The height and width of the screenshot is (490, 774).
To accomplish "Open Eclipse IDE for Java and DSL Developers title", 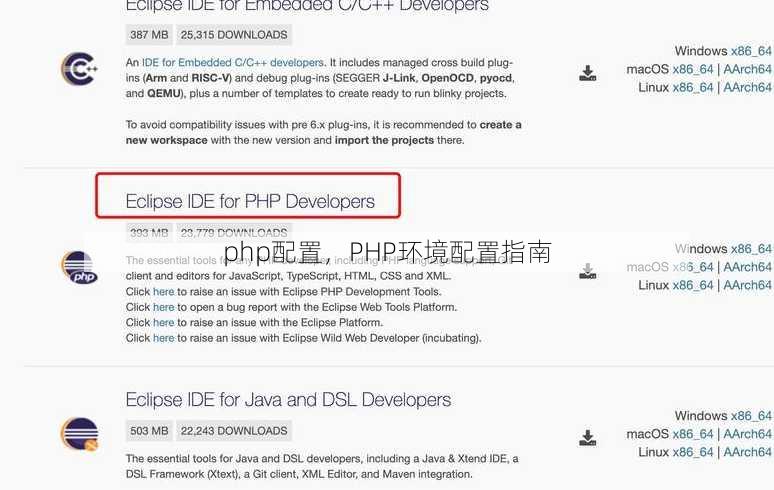I will (288, 400).
